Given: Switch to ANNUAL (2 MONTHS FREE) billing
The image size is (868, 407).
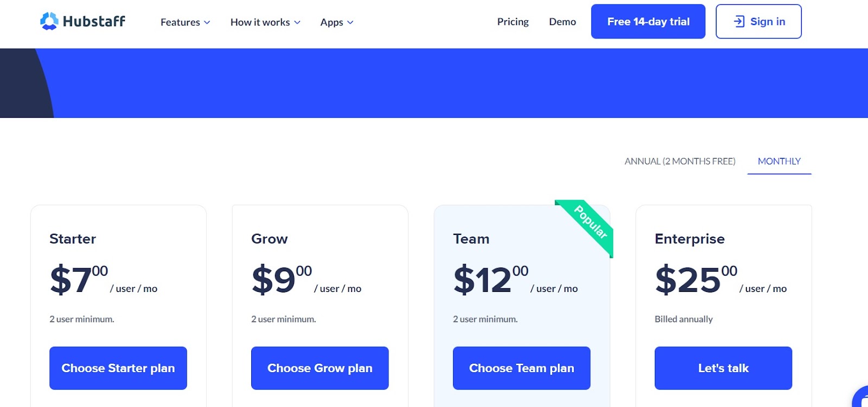Looking at the screenshot, I should click(x=680, y=161).
